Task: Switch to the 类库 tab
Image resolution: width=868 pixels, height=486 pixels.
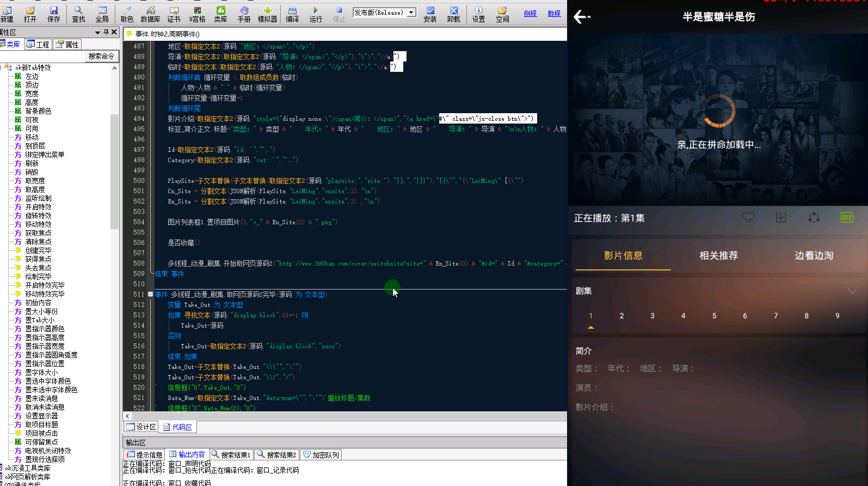Action: click(11, 44)
